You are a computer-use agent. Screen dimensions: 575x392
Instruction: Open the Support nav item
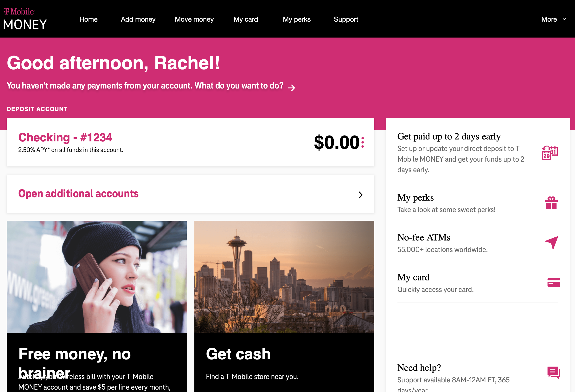point(346,19)
